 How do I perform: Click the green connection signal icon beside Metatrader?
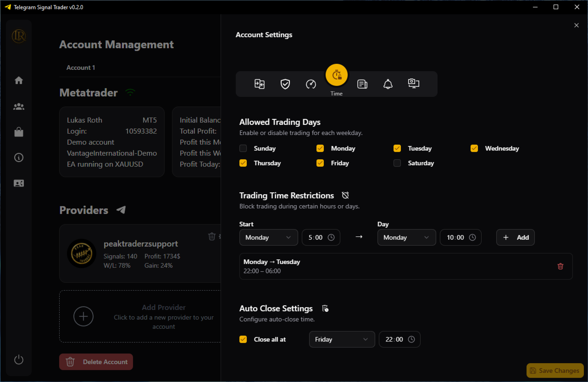pos(131,93)
